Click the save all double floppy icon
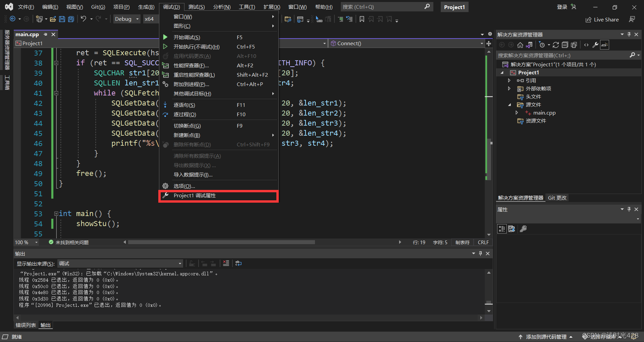Image resolution: width=644 pixels, height=342 pixels. pos(71,19)
